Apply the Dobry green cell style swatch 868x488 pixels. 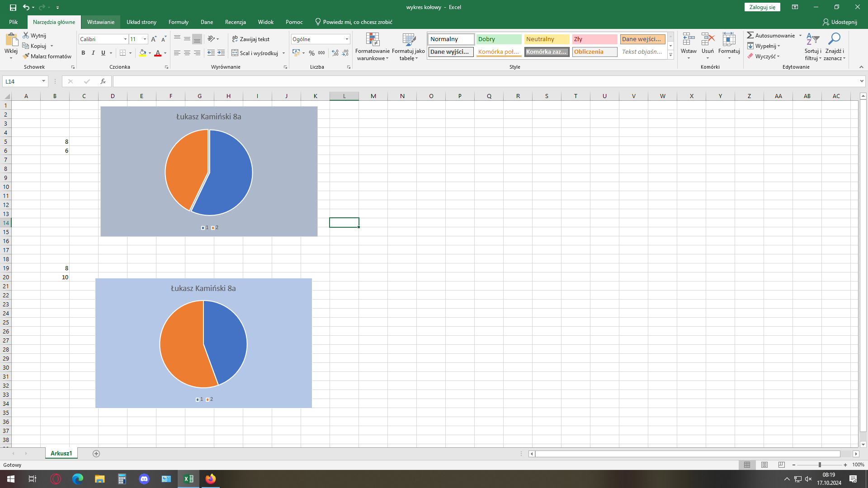tap(498, 39)
